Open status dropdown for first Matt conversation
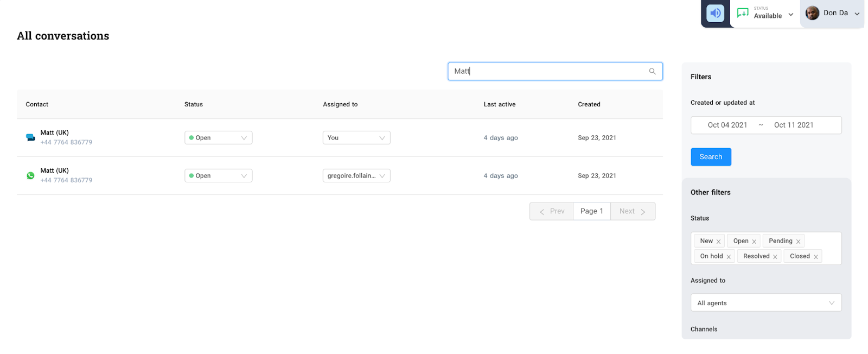Image resolution: width=868 pixels, height=354 pixels. click(x=218, y=138)
